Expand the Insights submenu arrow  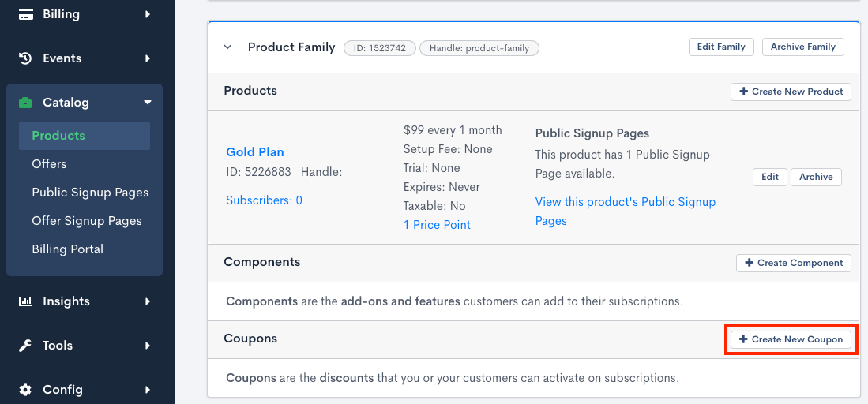148,301
